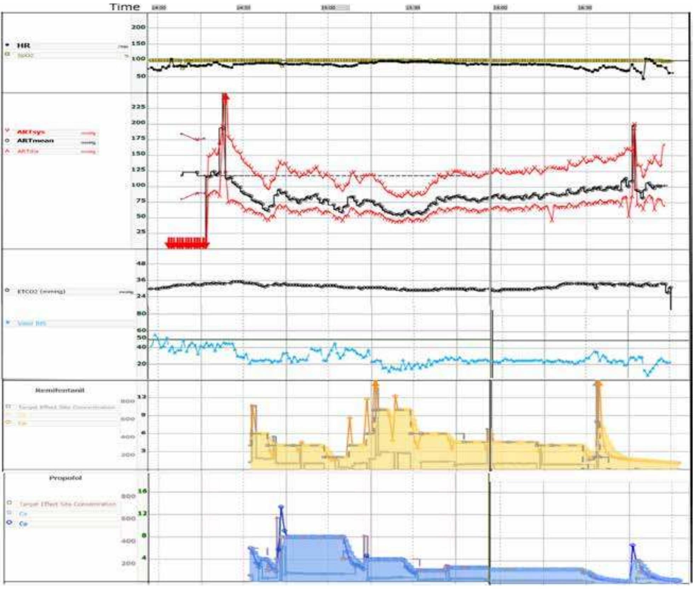Click the second orange up arrow in the Remifentanil plot
The height and width of the screenshot is (589, 700).
pos(598,384)
